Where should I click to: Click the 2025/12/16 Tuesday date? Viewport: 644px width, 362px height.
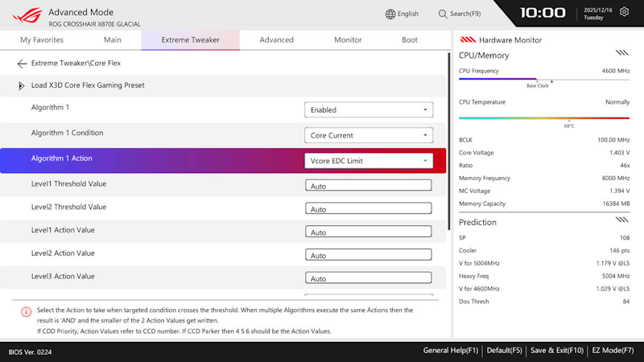pos(597,14)
